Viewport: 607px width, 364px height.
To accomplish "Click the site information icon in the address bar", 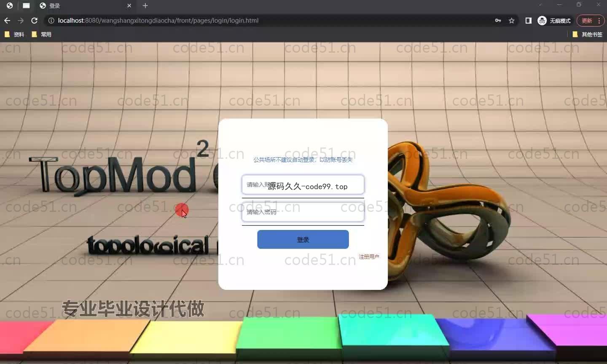I will [51, 20].
